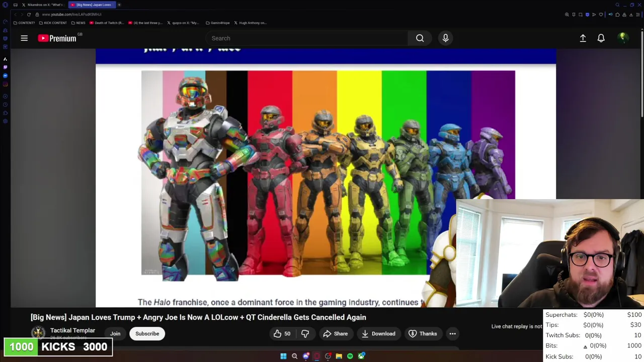Subscribe to Tactikal Templar
Screen dimensions: 644x362
pos(147,334)
